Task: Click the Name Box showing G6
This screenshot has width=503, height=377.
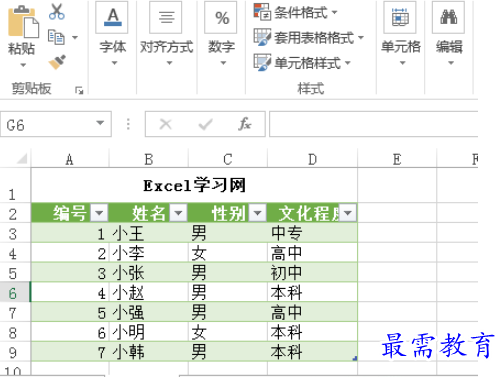Action: point(56,124)
